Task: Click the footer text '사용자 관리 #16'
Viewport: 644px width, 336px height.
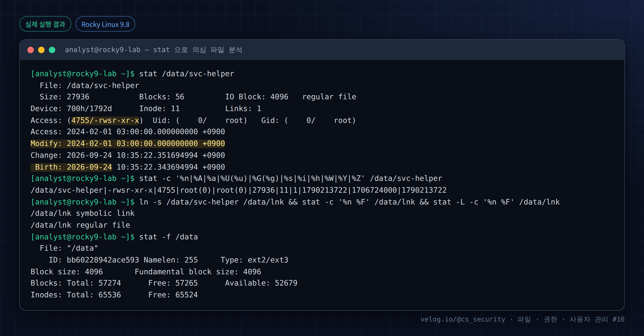Action: click(x=597, y=319)
